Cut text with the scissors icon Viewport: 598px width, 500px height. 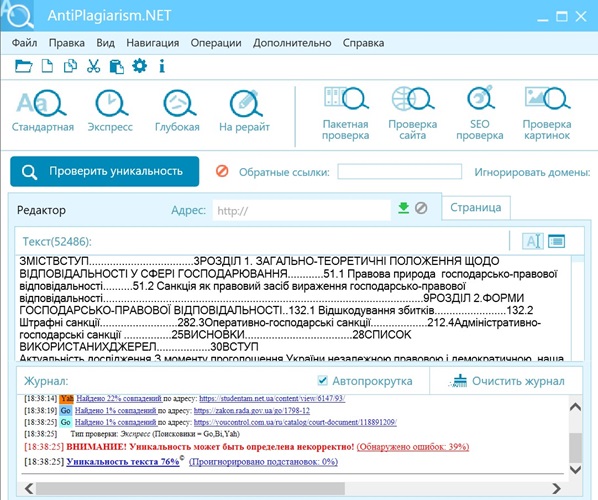(93, 66)
